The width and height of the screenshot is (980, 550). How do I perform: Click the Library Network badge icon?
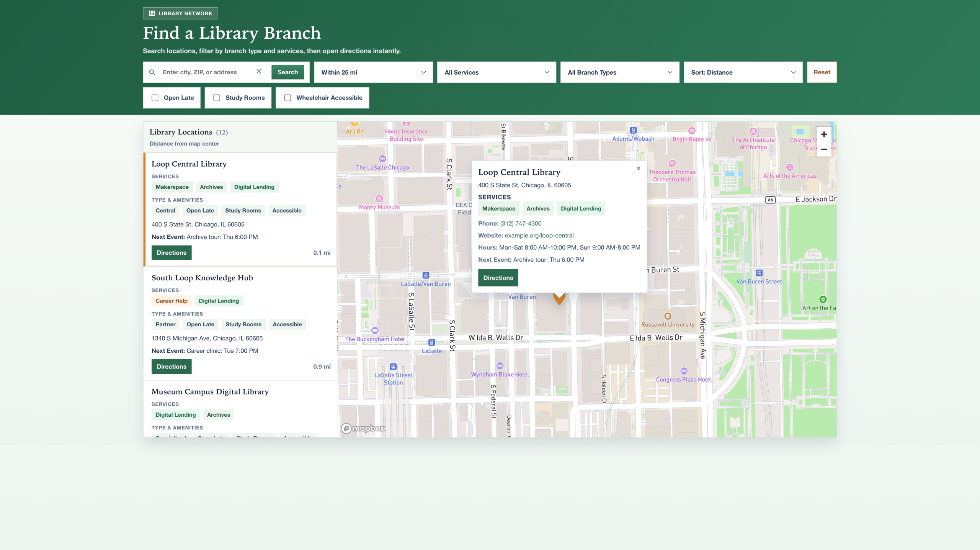[x=152, y=13]
